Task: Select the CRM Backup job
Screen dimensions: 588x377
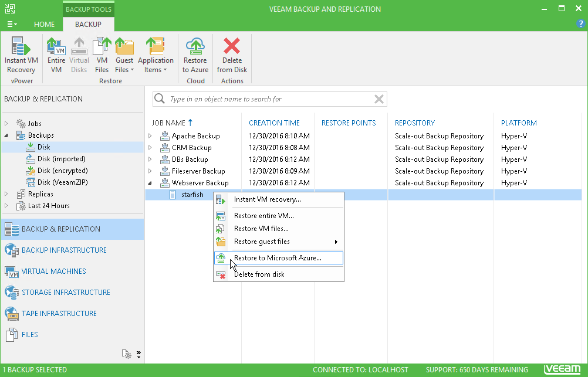Action: tap(192, 148)
